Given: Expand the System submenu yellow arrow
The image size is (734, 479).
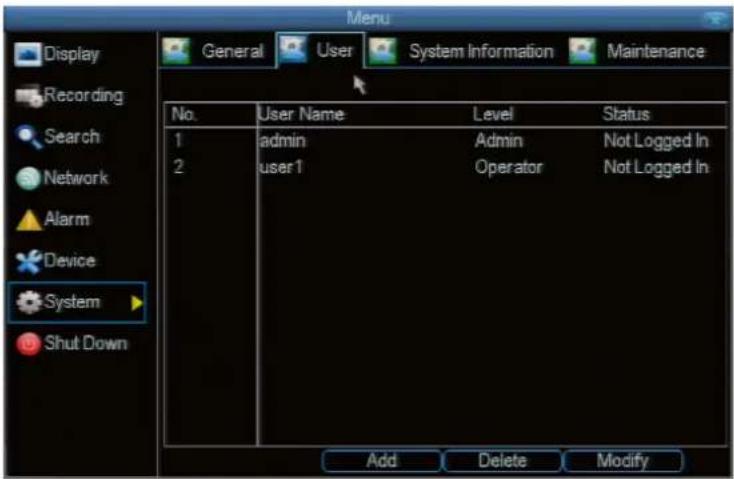Looking at the screenshot, I should [137, 303].
